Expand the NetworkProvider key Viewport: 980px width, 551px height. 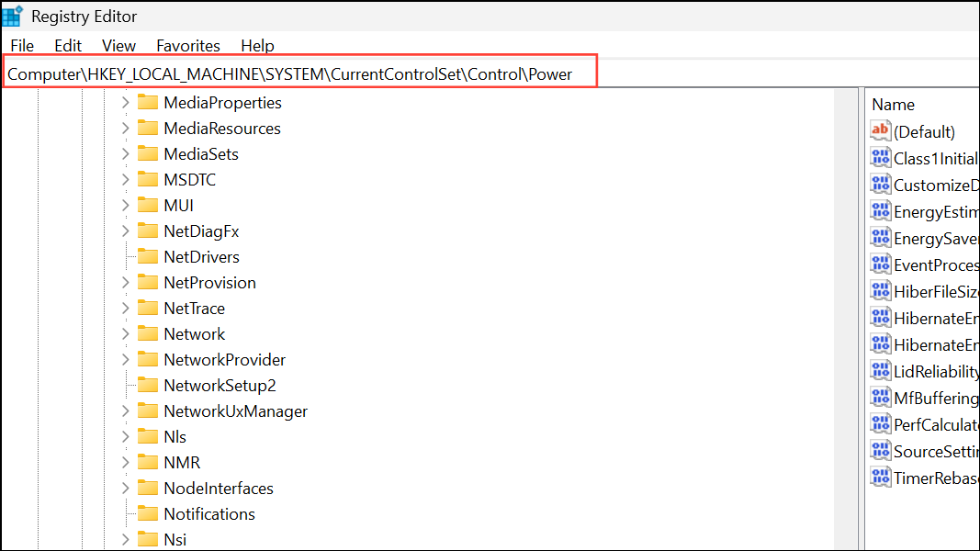point(126,359)
